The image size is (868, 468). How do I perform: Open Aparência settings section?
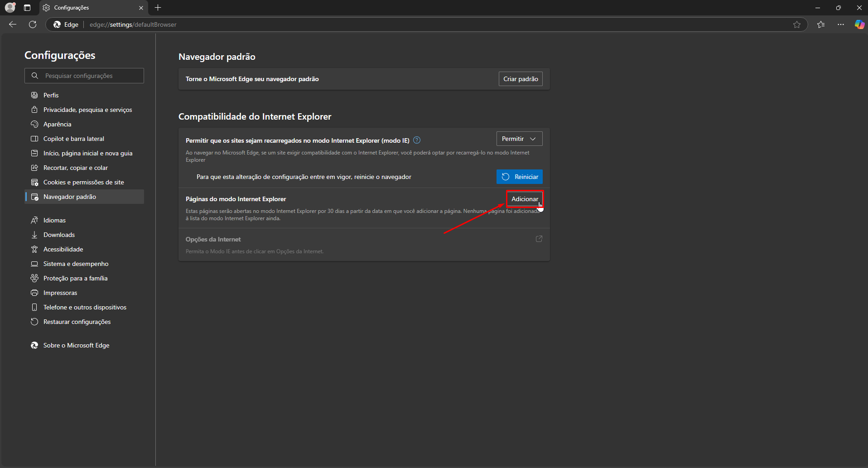point(57,124)
